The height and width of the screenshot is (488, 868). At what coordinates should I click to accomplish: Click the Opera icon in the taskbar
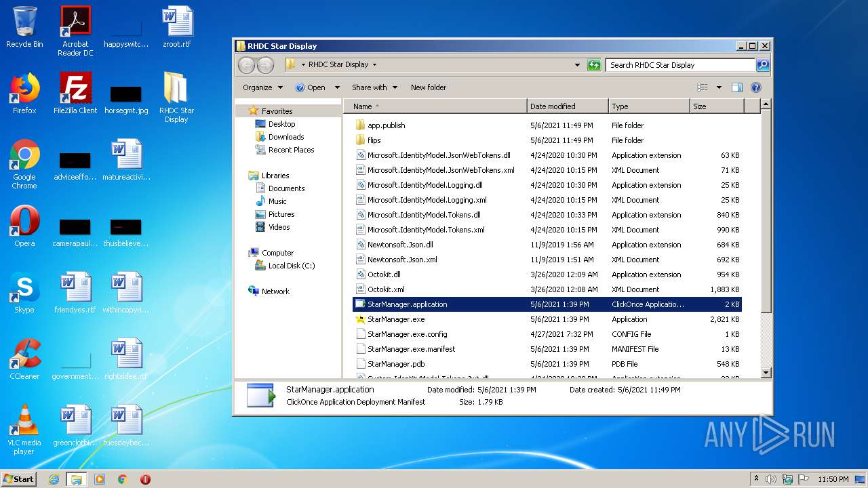click(145, 479)
